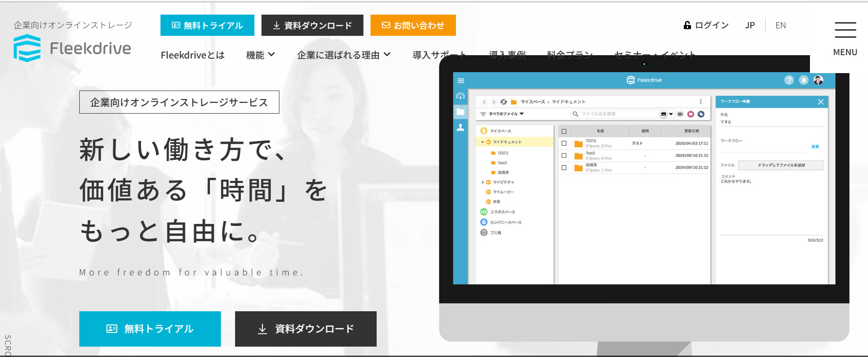The width and height of the screenshot is (868, 357).
Task: Click the Fleekdrive logo in the mockup header
Action: click(644, 80)
